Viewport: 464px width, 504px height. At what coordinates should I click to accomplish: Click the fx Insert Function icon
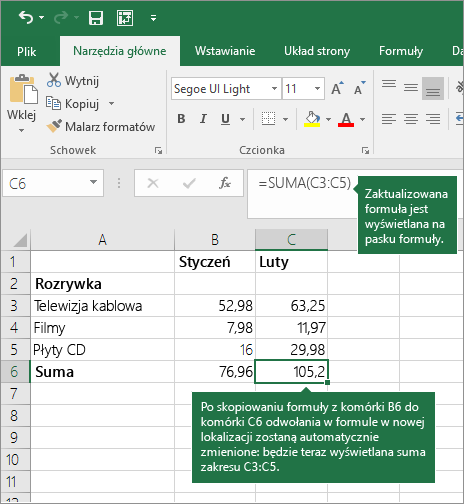point(225,183)
